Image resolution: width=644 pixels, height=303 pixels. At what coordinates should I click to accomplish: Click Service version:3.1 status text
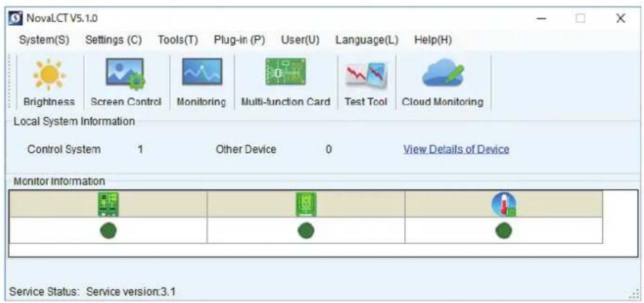131,292
